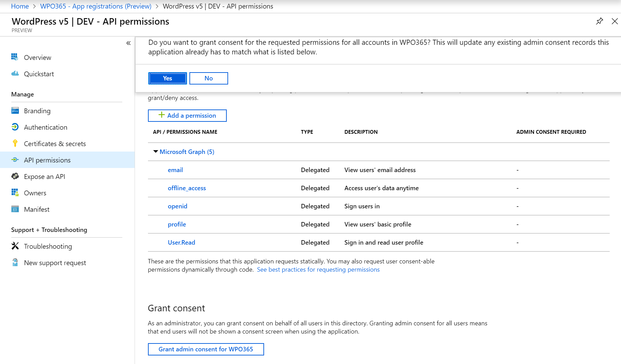
Task: Click the Add a permission button
Action: pyautogui.click(x=187, y=116)
